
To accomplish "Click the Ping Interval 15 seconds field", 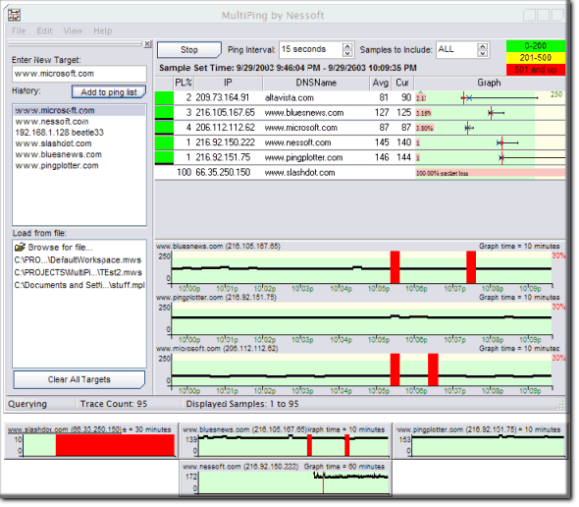I will pyautogui.click(x=311, y=49).
